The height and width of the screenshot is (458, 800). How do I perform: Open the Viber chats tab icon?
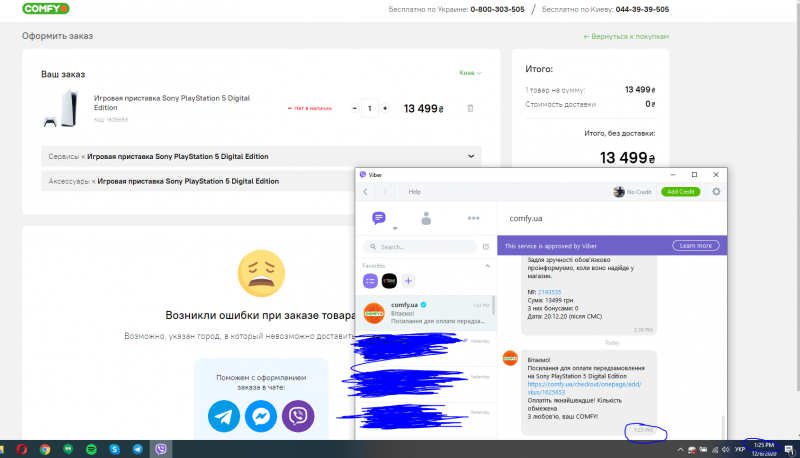click(379, 218)
